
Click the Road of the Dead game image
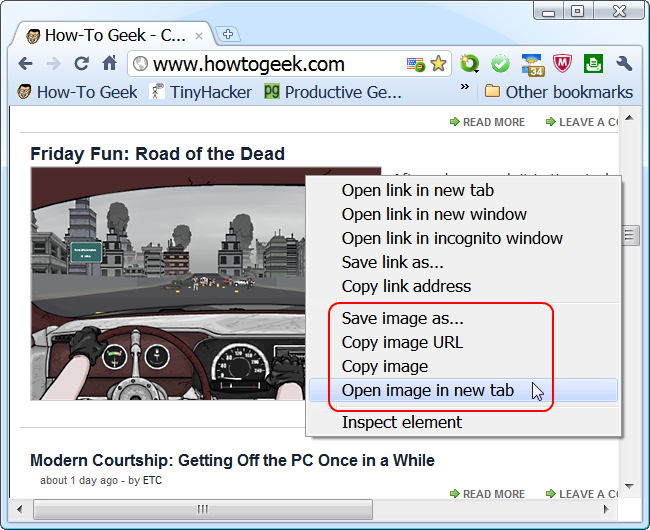(168, 284)
